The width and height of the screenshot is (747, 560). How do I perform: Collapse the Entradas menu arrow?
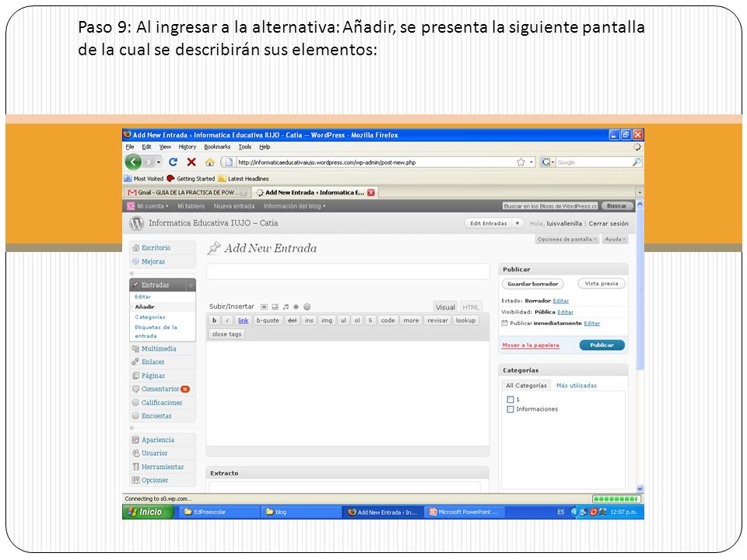coord(191,285)
